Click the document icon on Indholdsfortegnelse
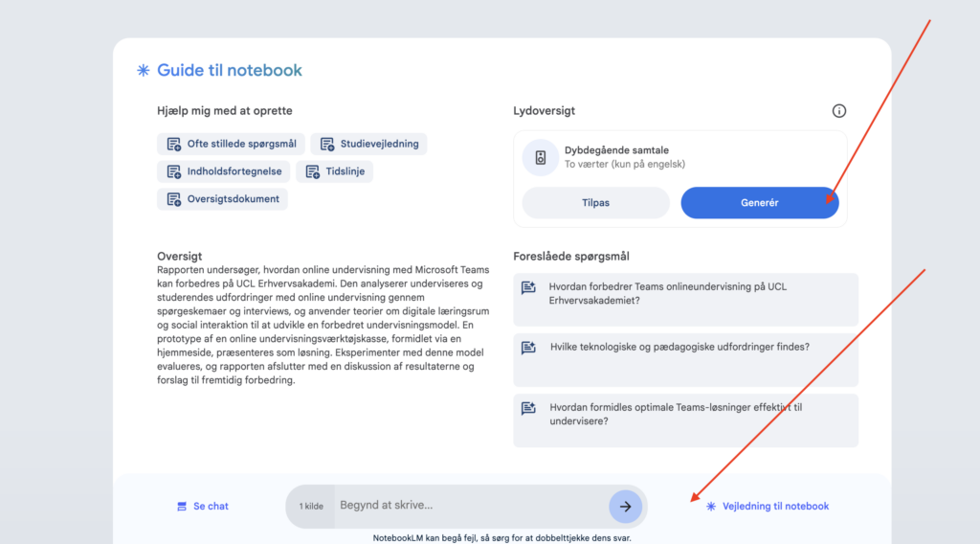 [x=174, y=172]
